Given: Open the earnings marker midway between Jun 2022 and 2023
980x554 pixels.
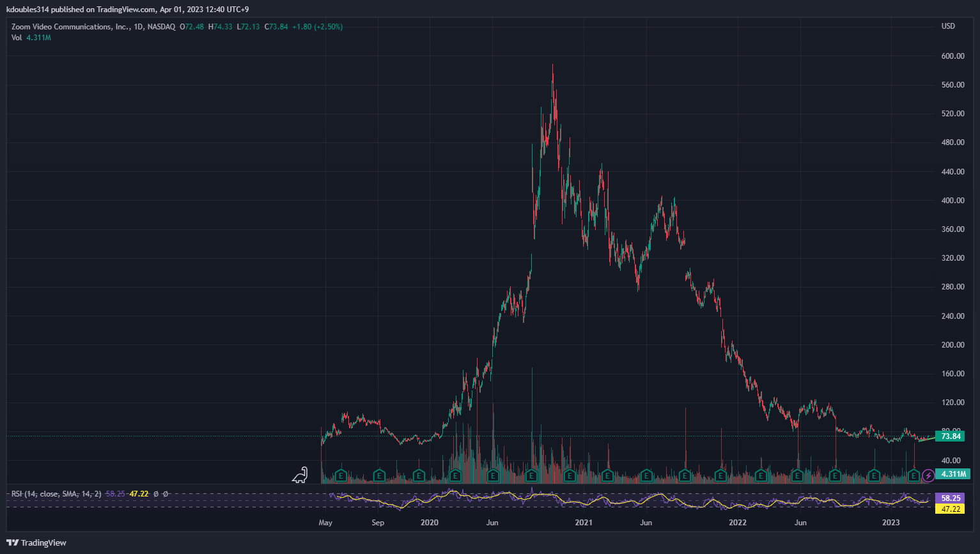Looking at the screenshot, I should pyautogui.click(x=835, y=475).
